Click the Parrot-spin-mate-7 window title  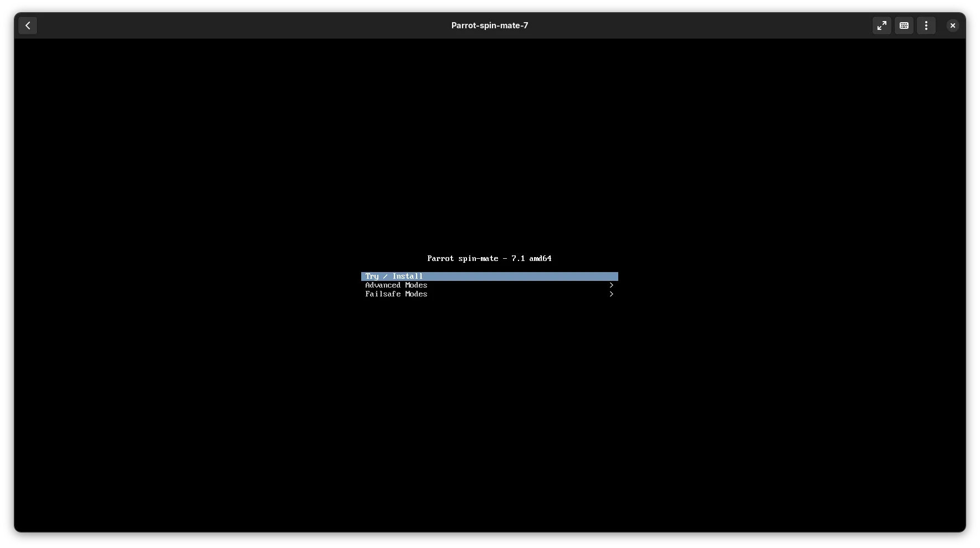[x=490, y=25]
